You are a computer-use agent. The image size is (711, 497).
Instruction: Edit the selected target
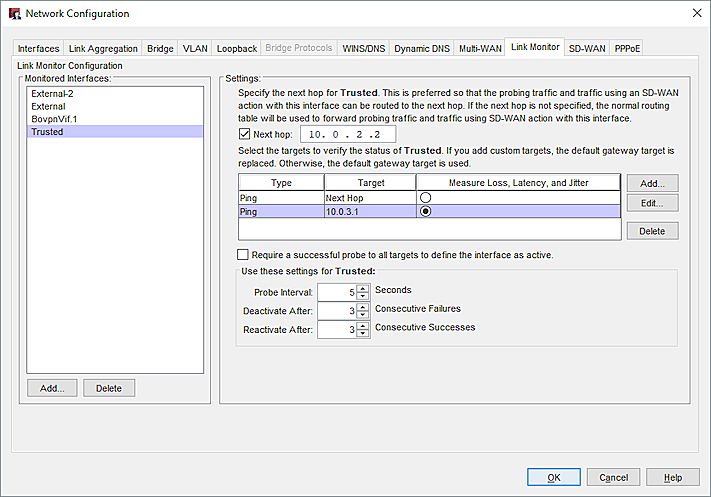tap(653, 203)
